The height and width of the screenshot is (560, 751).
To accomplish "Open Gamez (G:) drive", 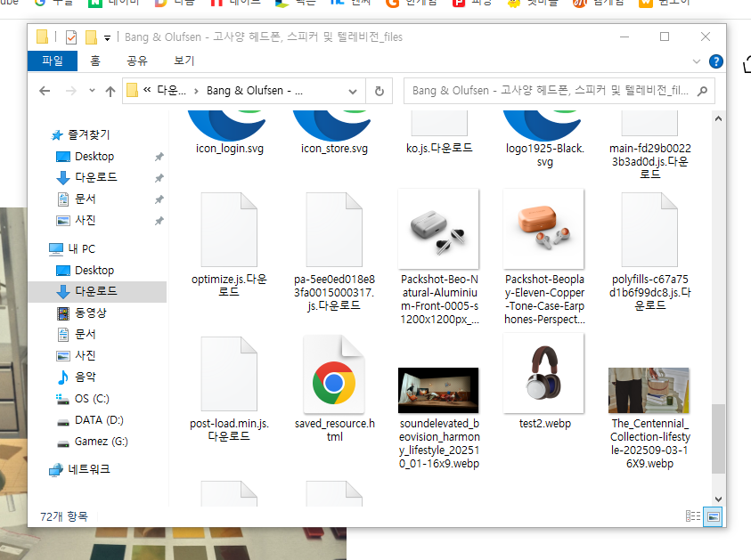I will point(101,442).
